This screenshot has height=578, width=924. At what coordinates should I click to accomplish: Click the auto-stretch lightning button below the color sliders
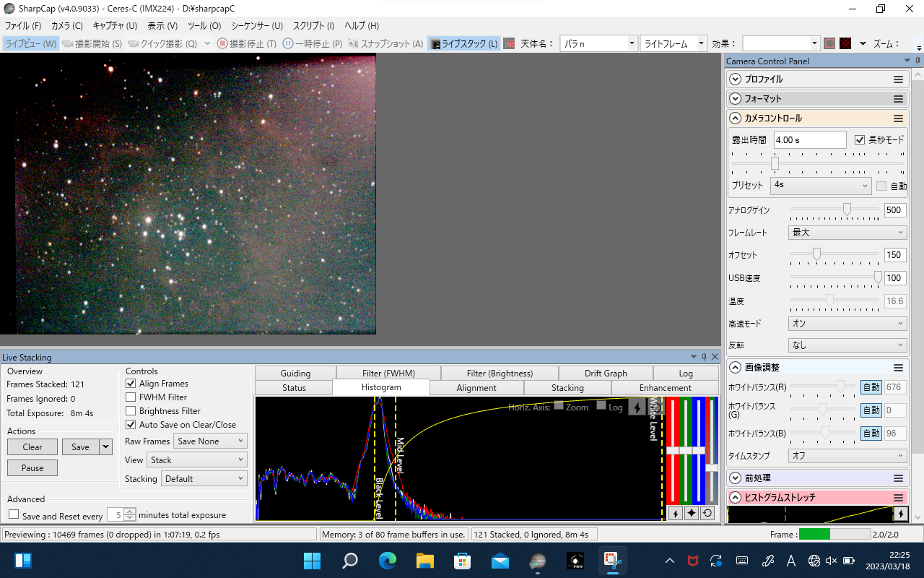pos(675,513)
